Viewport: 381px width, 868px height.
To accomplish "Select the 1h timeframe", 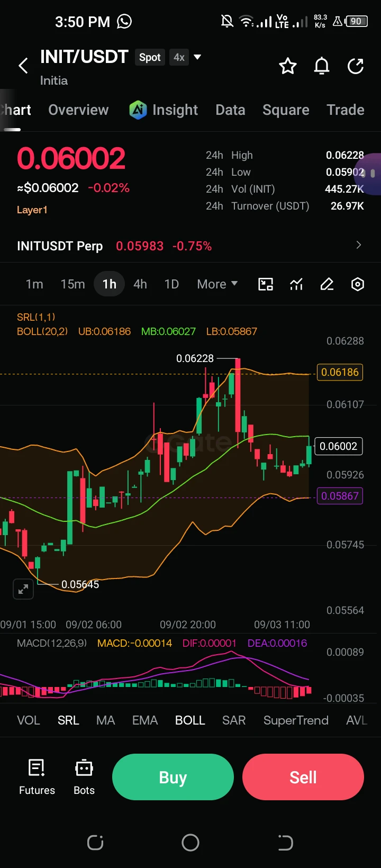I will [110, 284].
